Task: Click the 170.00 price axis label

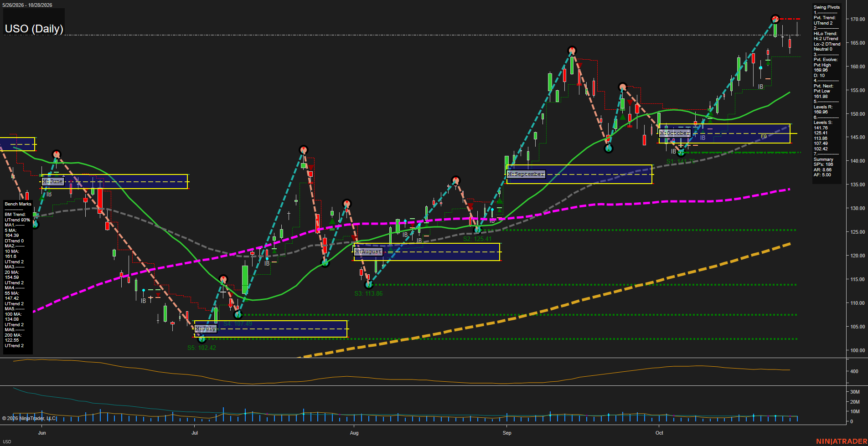Action: point(857,19)
